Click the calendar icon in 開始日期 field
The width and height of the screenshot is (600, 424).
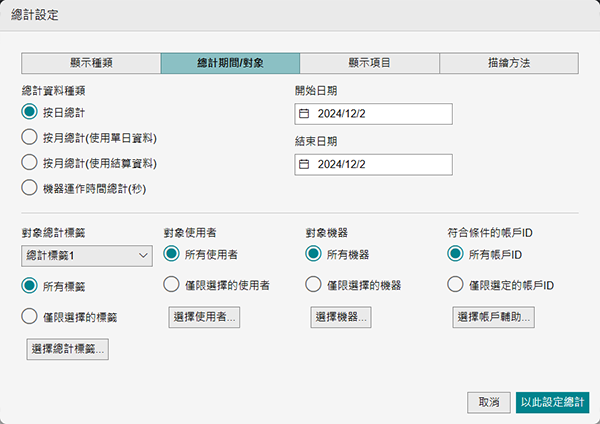pos(305,114)
